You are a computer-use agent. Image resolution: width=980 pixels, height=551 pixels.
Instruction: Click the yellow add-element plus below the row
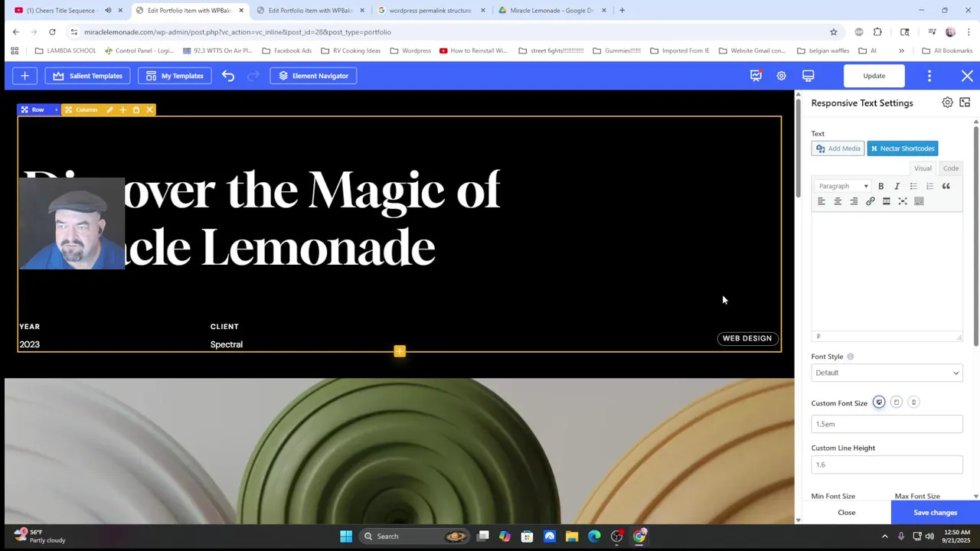(400, 351)
